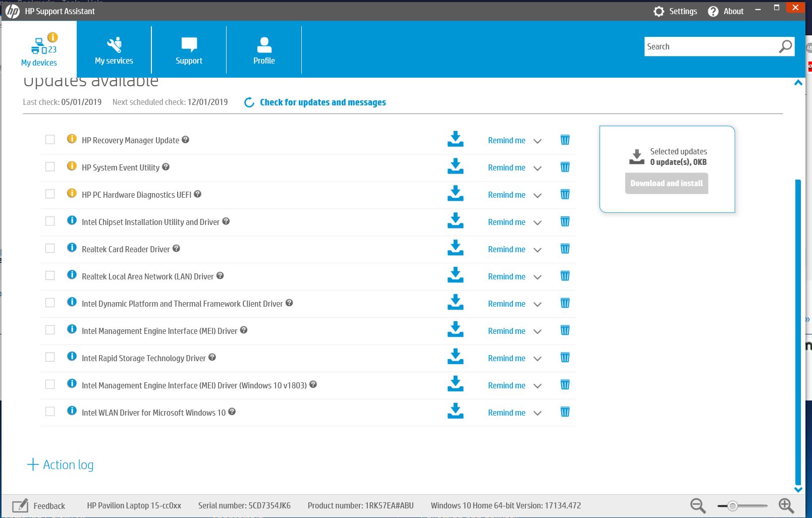This screenshot has width=812, height=518.
Task: Tick the HP Recovery Manager Update checkbox
Action: click(x=50, y=140)
